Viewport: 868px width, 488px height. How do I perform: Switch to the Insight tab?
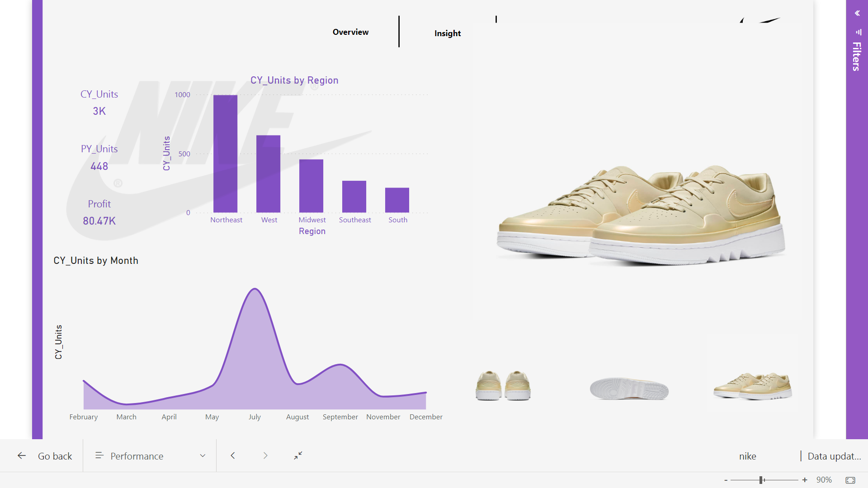click(x=447, y=33)
